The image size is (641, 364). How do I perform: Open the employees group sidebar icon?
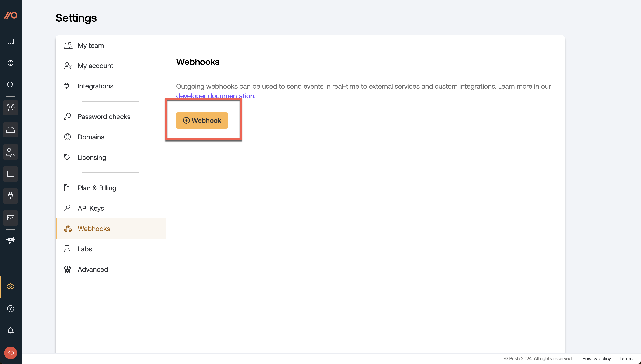(x=10, y=108)
